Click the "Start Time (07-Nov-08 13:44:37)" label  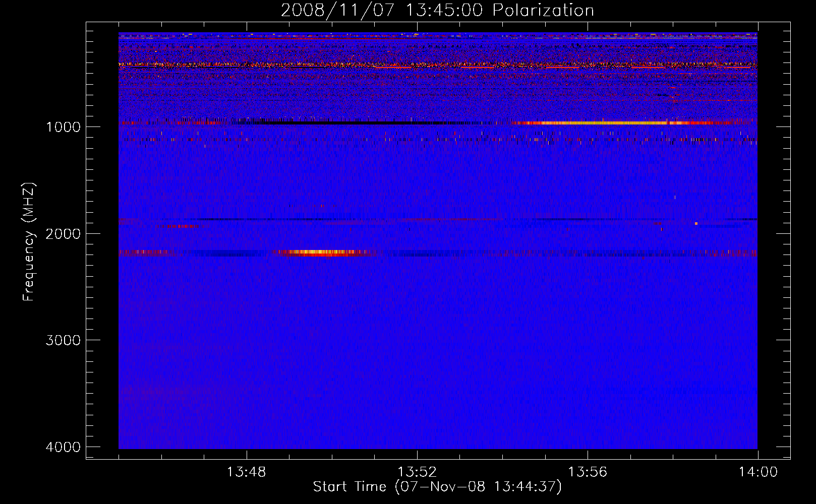[437, 487]
